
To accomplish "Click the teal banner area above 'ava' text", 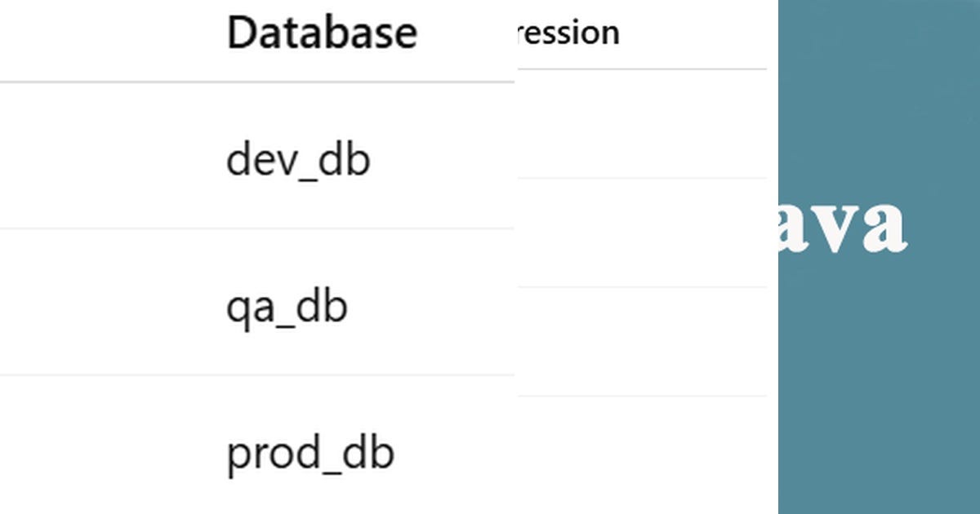I will (879, 94).
